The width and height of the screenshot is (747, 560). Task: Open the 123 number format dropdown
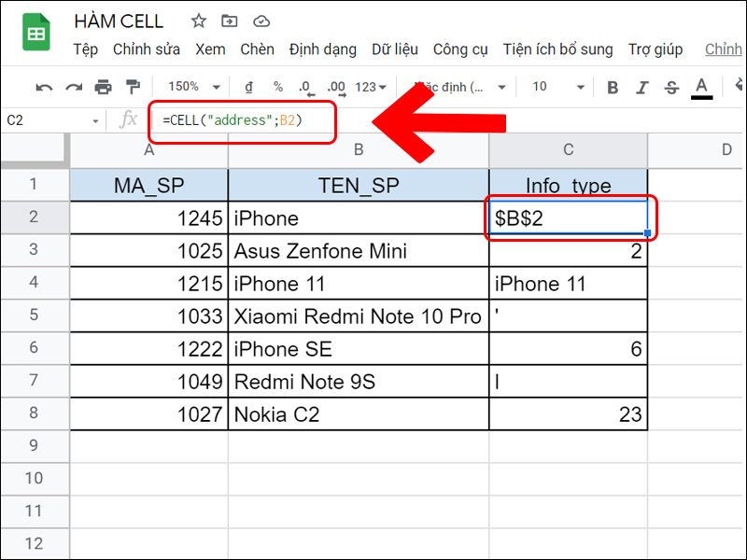tap(369, 86)
